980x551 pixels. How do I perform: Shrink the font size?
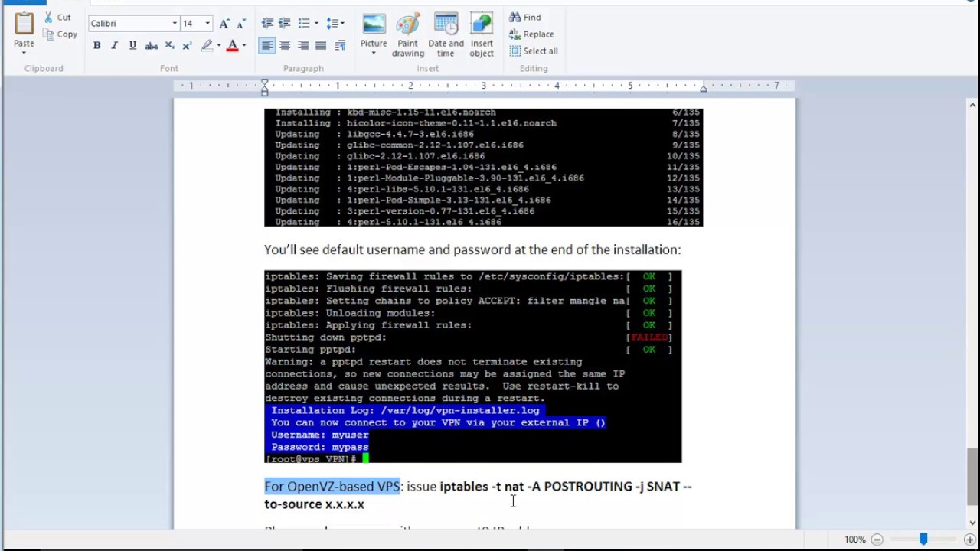tap(240, 23)
